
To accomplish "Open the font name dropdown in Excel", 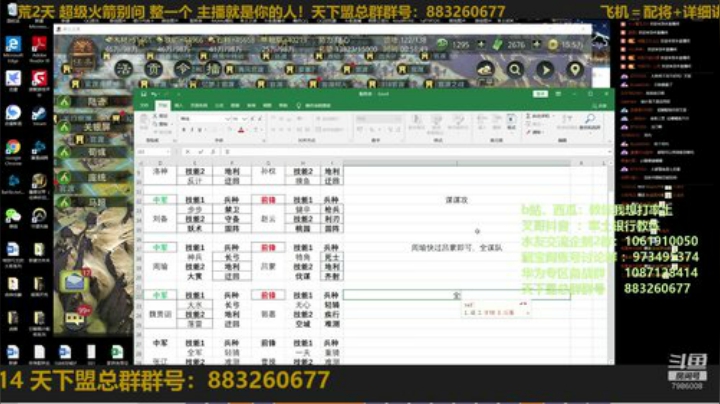I will [228, 119].
